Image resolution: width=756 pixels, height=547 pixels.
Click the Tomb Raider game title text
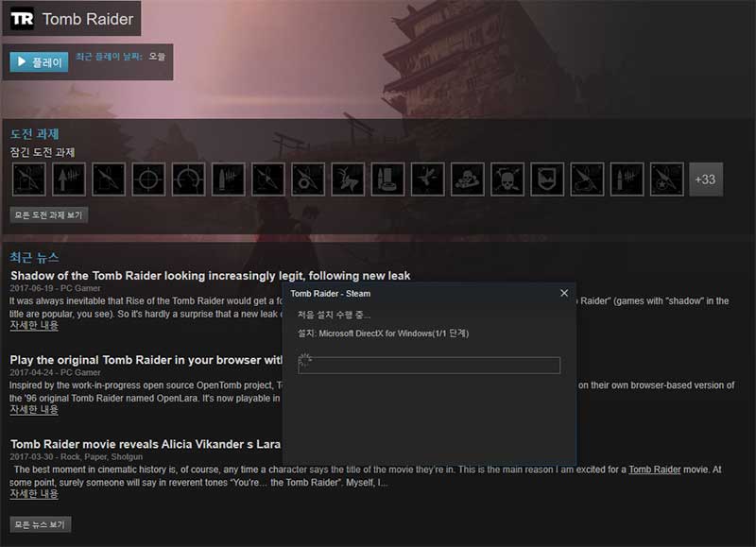point(88,19)
